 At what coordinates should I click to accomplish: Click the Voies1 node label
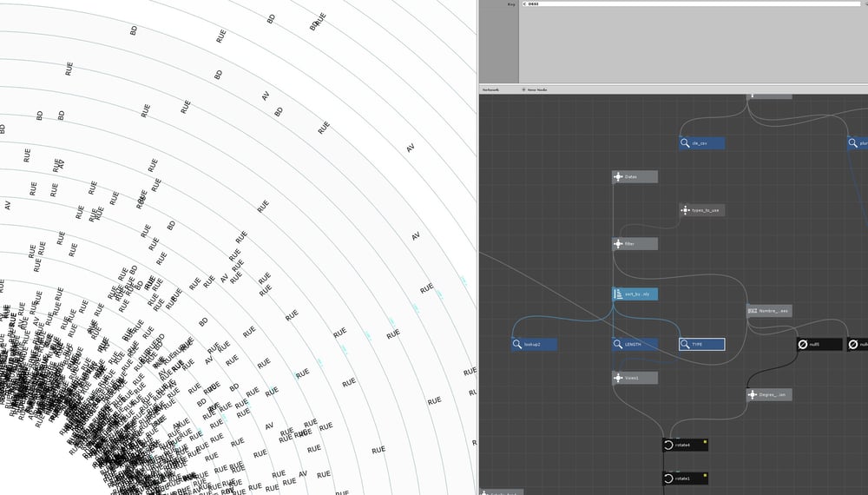pyautogui.click(x=632, y=378)
